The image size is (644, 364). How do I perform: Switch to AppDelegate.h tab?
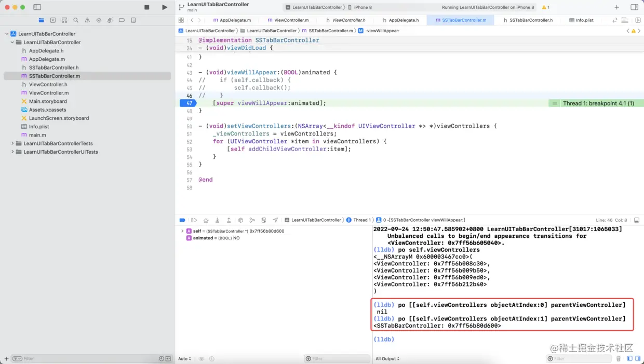pyautogui.click(x=400, y=20)
